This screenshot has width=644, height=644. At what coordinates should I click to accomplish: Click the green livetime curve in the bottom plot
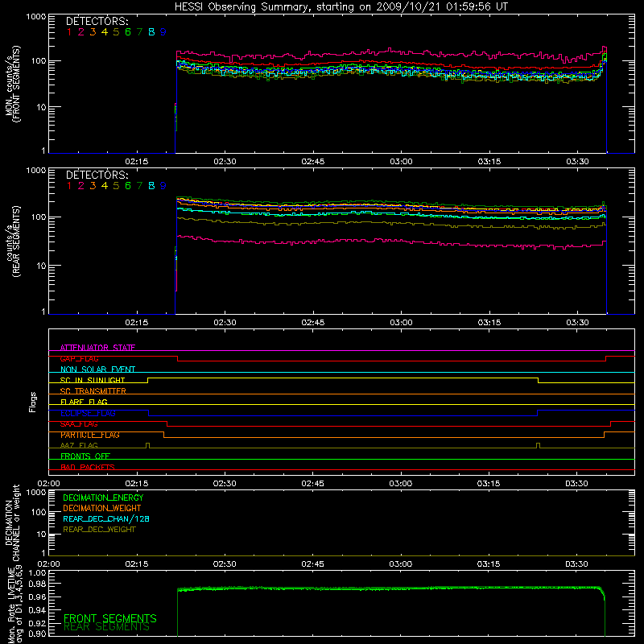pyautogui.click(x=390, y=588)
